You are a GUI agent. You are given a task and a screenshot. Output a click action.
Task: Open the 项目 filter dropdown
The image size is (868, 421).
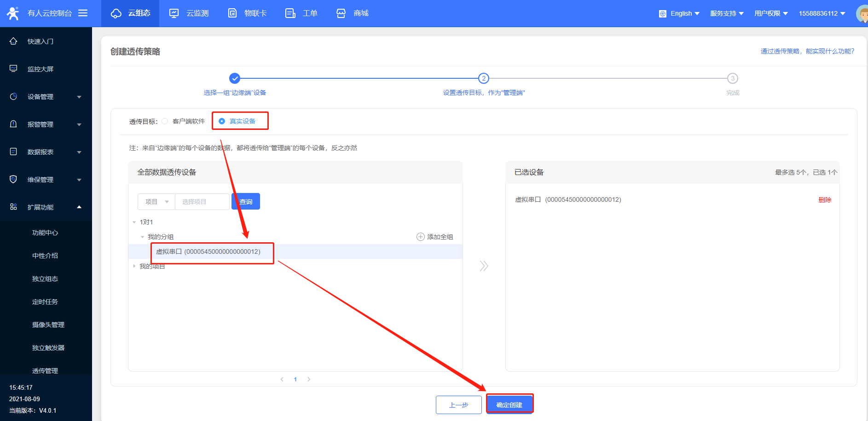click(156, 202)
